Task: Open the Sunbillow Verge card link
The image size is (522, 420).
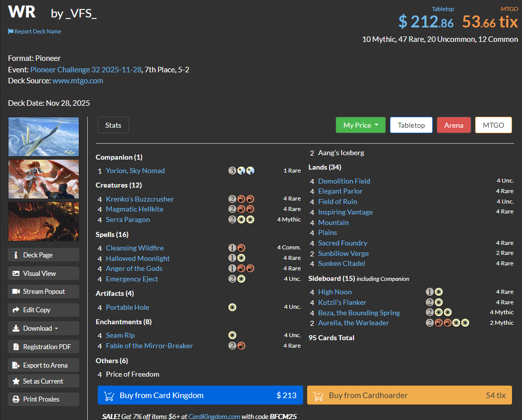Action: tap(343, 253)
